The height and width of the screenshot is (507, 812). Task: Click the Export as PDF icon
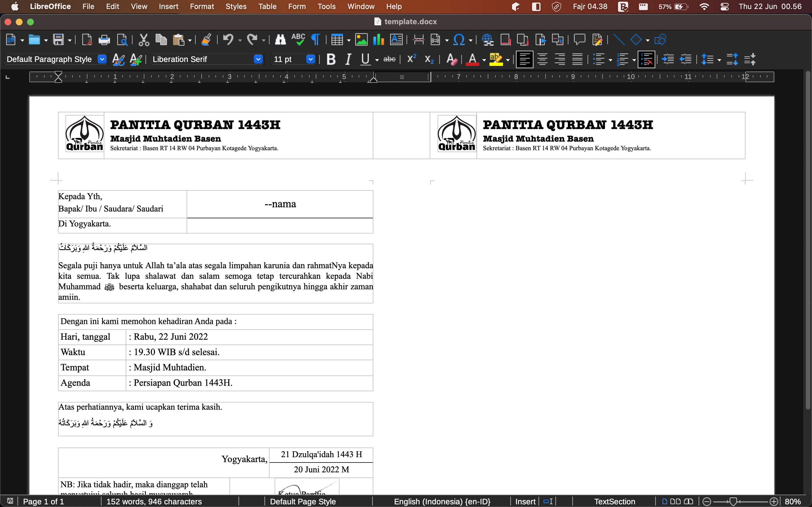pos(87,40)
